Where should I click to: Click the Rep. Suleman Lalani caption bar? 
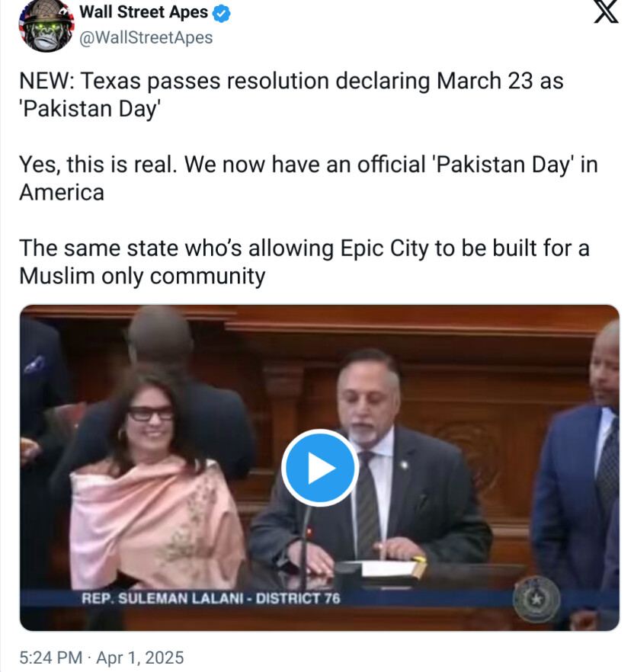[x=211, y=598]
